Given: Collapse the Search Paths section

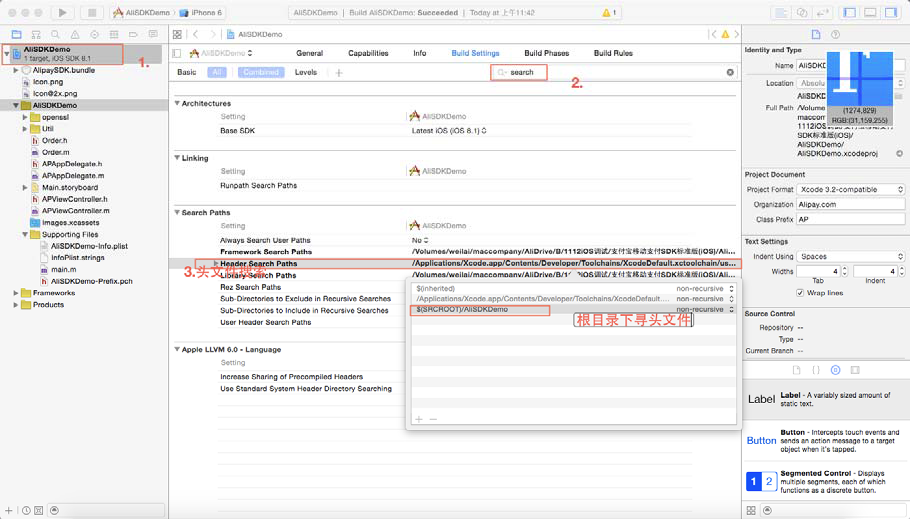Looking at the screenshot, I should [x=177, y=212].
